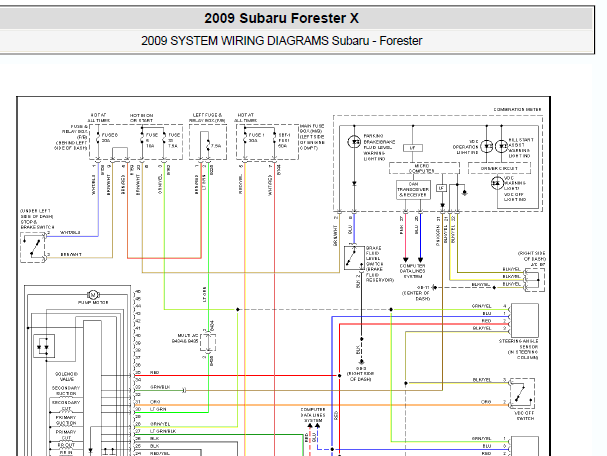The height and width of the screenshot is (456, 607).
Task: Click the "ORG" label at terminal 31
Action: [x=155, y=402]
